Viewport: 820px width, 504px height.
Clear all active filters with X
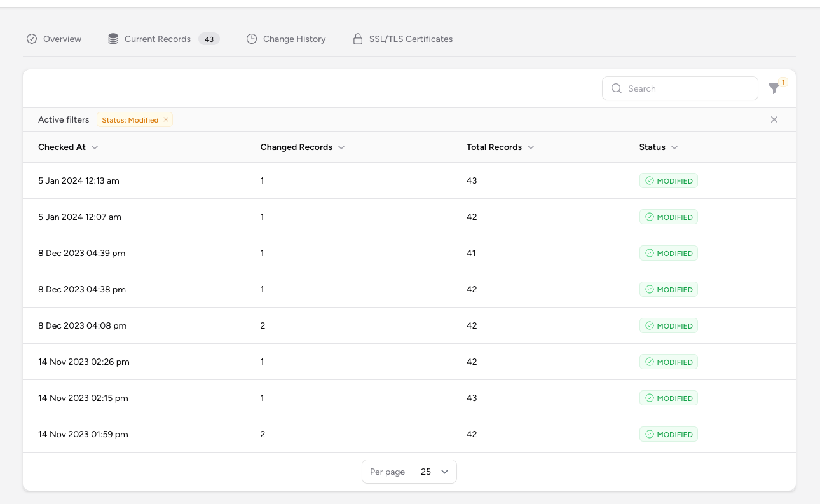[774, 119]
